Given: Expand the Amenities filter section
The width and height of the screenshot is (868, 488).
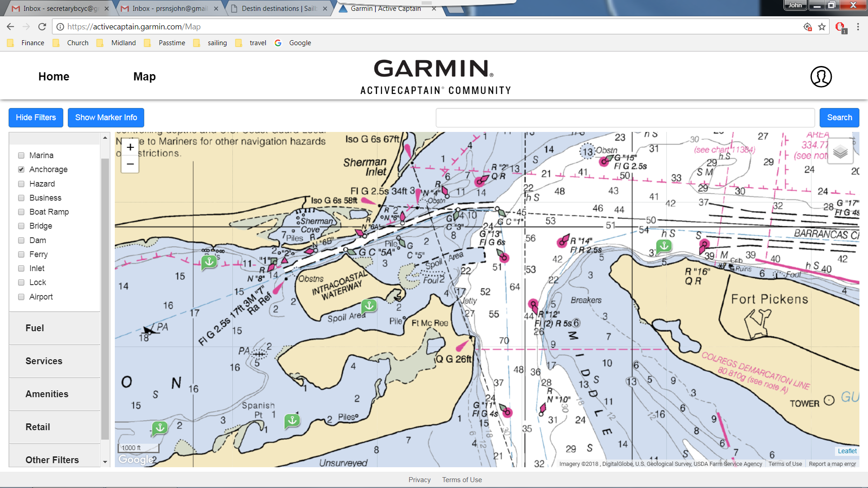Looking at the screenshot, I should pos(55,394).
